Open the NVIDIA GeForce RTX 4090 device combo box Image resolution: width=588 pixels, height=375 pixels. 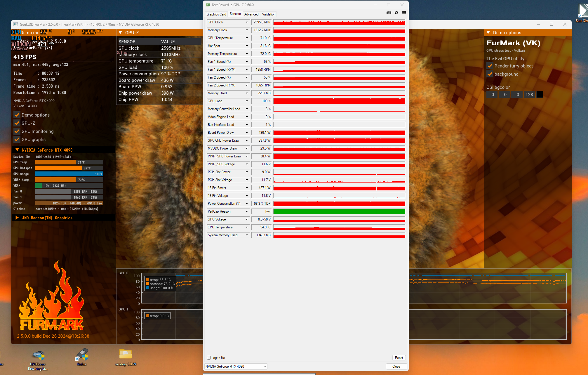click(236, 366)
